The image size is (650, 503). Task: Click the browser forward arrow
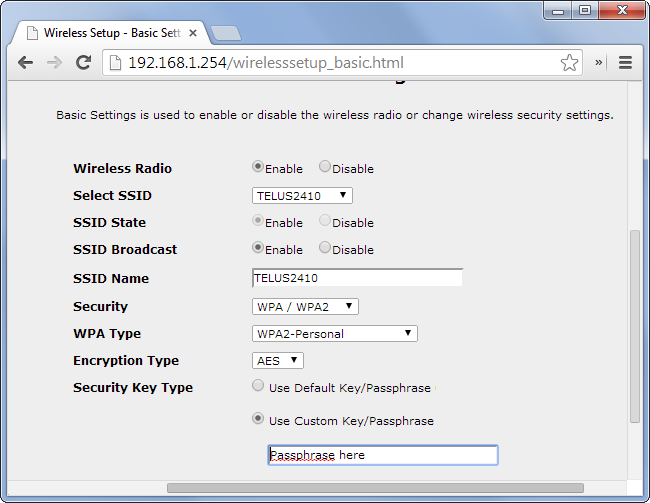(55, 63)
